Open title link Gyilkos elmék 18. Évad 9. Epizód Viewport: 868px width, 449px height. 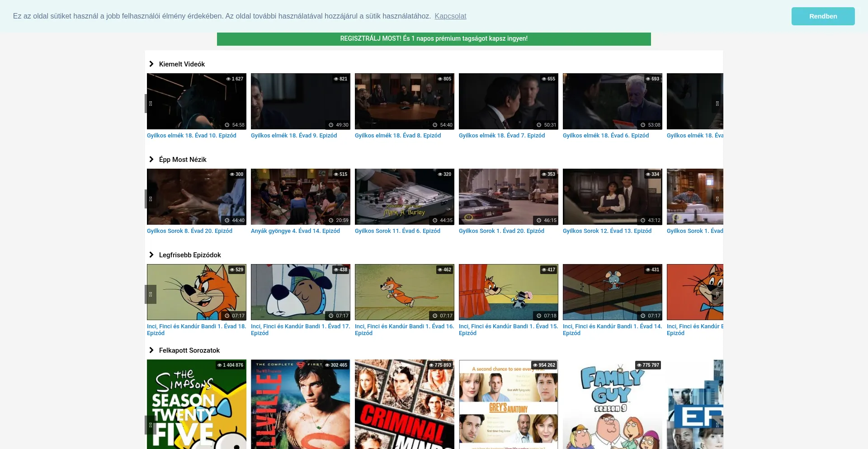coord(294,136)
